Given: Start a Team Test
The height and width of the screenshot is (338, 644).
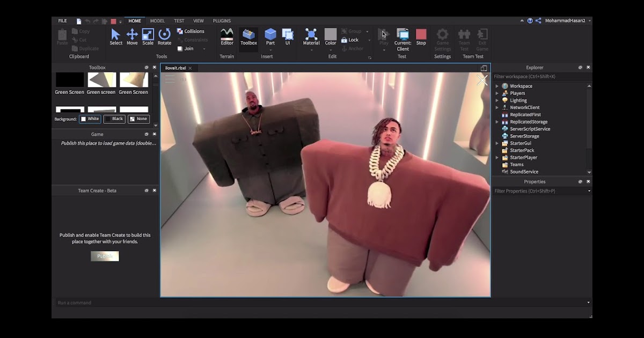Looking at the screenshot, I should point(464,40).
